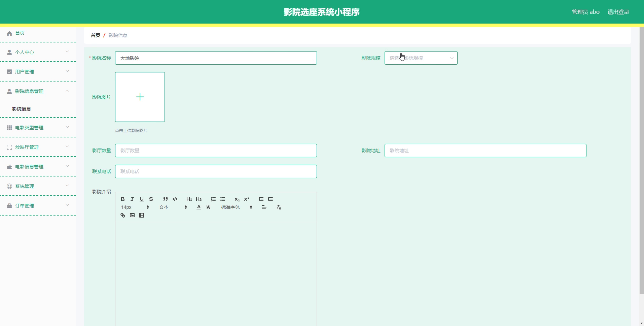
Task: Toggle strikethrough formatting in editor
Action: click(x=151, y=199)
